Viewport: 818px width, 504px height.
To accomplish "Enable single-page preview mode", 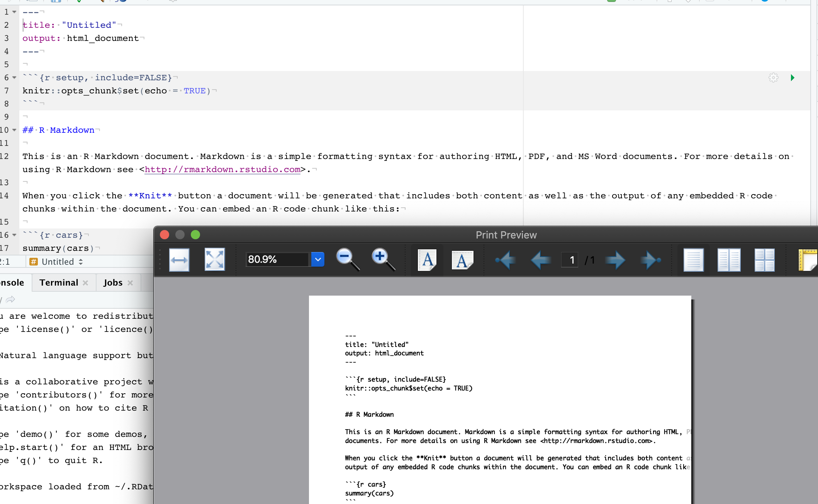I will click(x=693, y=260).
